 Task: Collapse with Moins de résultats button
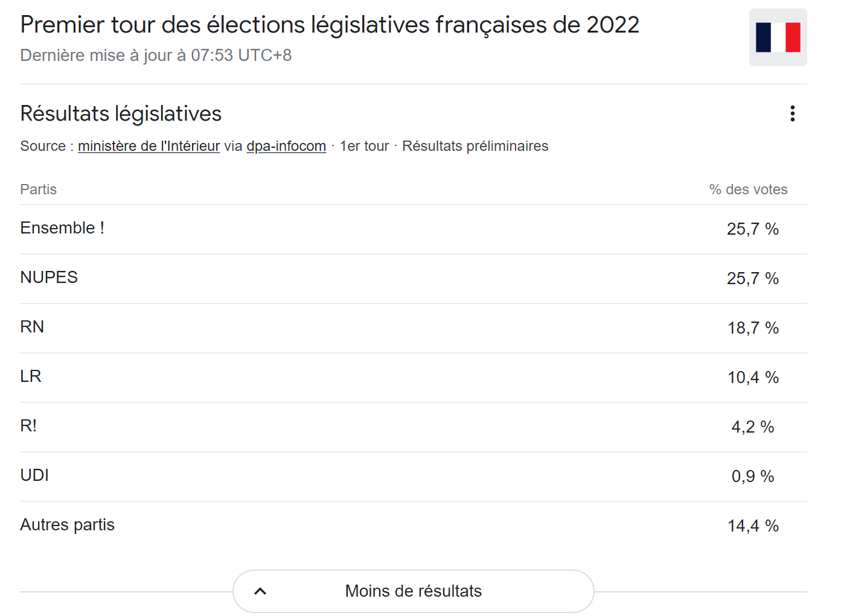tap(414, 591)
